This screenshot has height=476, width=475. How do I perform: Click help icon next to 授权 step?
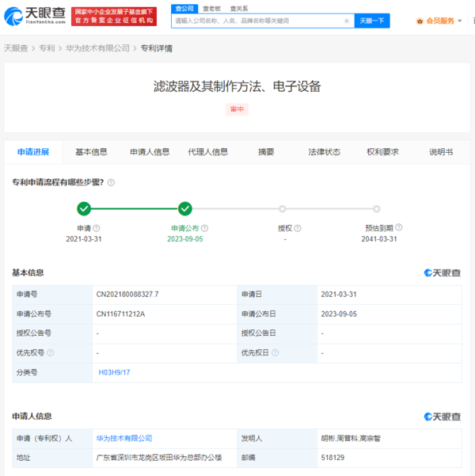(x=297, y=228)
